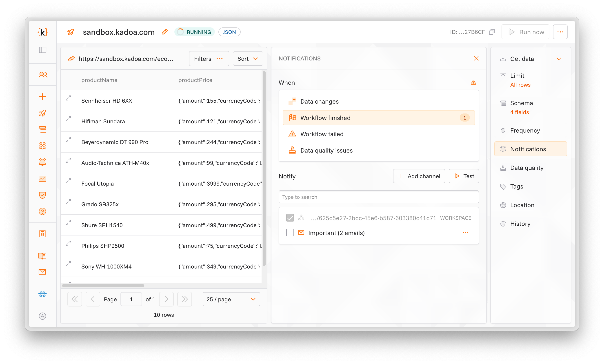Image resolution: width=604 pixels, height=364 pixels.
Task: Open the Sort dropdown
Action: click(248, 59)
